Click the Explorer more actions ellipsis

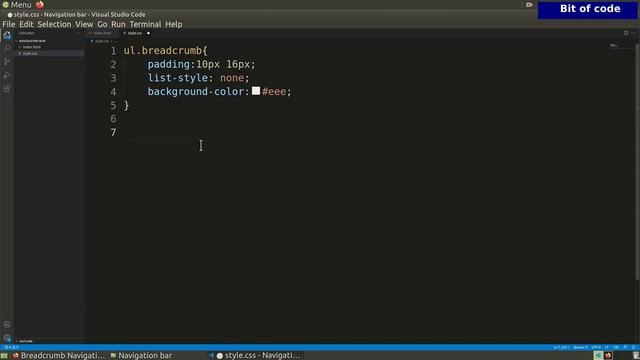point(78,33)
